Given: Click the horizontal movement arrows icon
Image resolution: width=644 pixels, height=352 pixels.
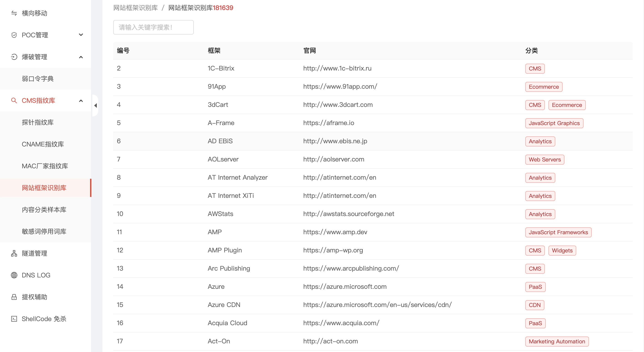Looking at the screenshot, I should coord(14,13).
